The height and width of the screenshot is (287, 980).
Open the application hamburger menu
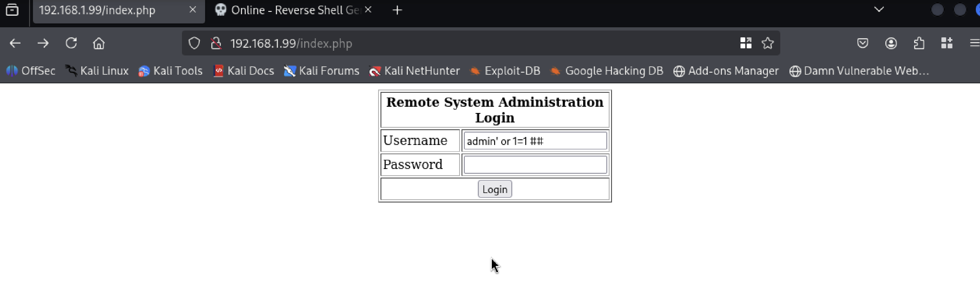(x=974, y=43)
